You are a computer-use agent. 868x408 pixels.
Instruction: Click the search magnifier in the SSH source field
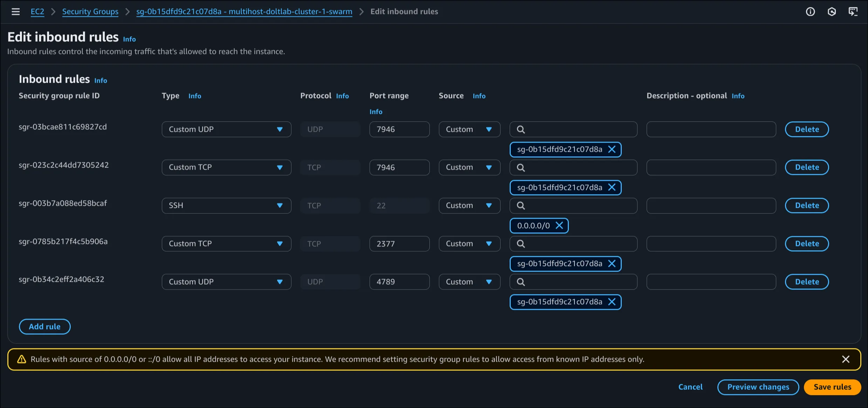[x=521, y=205]
